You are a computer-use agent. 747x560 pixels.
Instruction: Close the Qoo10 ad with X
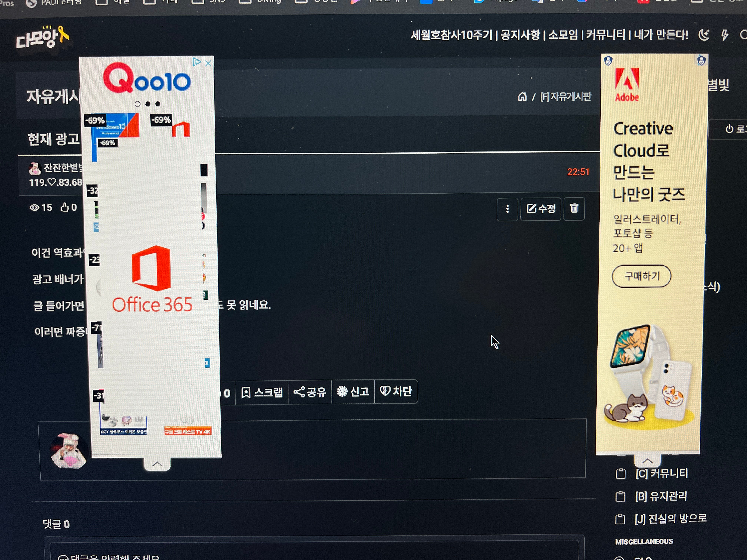pos(208,63)
